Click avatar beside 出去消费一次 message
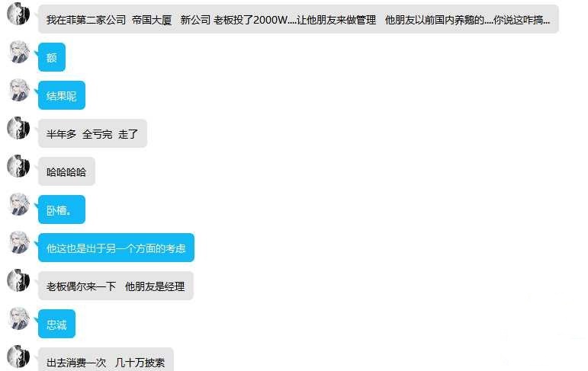 [18, 357]
